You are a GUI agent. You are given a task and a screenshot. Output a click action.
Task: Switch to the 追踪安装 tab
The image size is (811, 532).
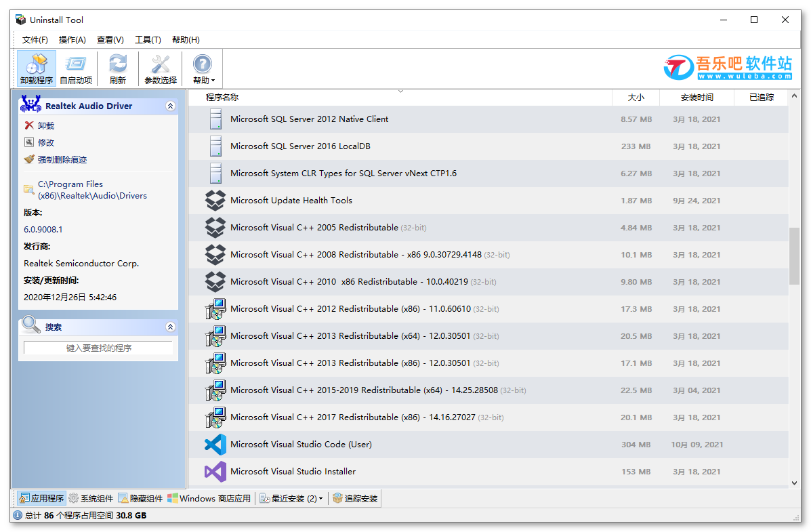point(355,498)
